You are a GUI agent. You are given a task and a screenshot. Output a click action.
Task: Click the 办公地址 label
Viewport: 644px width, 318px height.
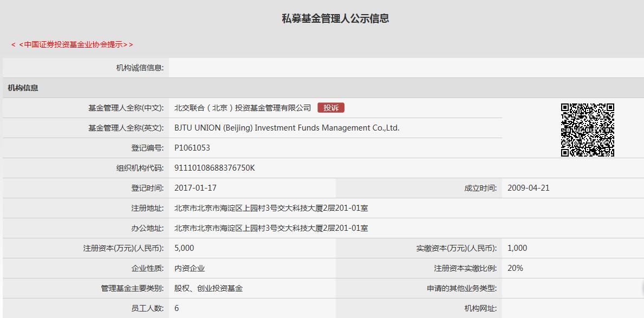click(x=147, y=228)
